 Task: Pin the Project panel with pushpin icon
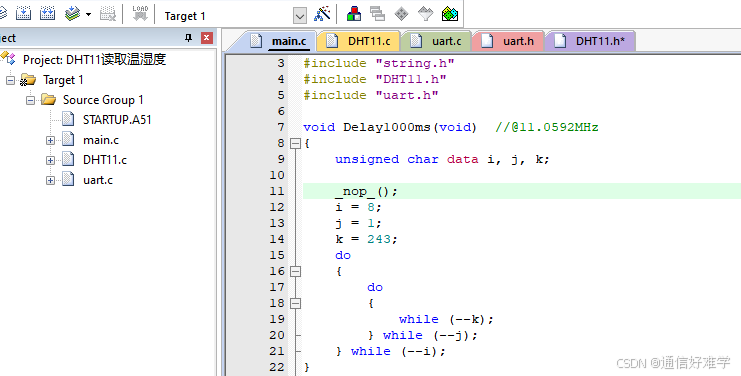pos(188,38)
